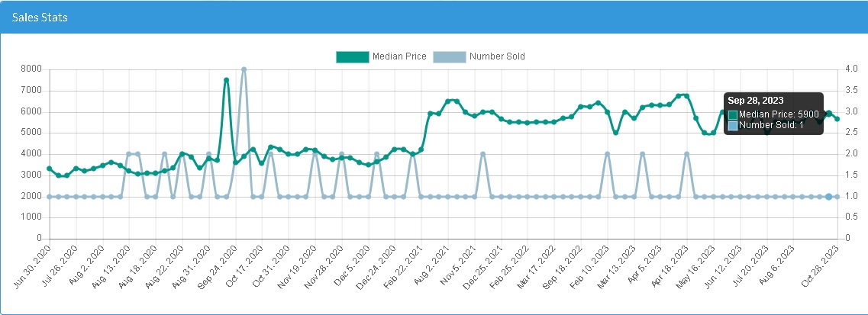Click Number Sold spike above Apr 18, 2023
The height and width of the screenshot is (315, 868).
click(x=687, y=154)
